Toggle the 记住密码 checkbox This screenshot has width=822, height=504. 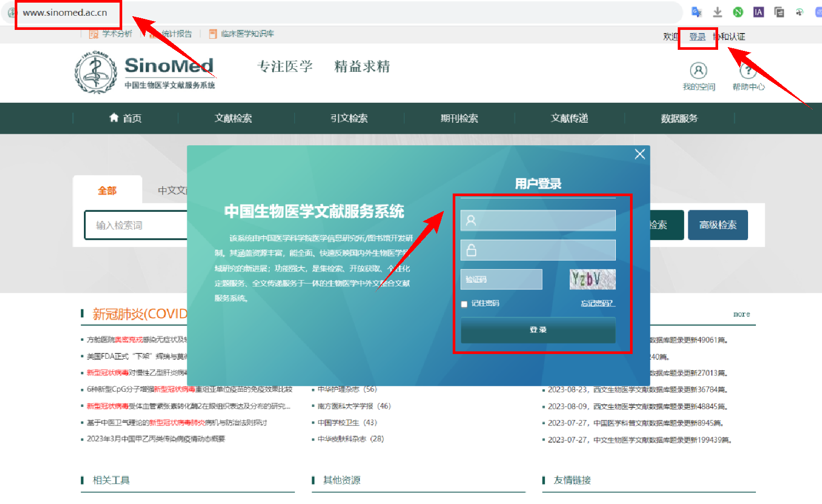point(464,304)
